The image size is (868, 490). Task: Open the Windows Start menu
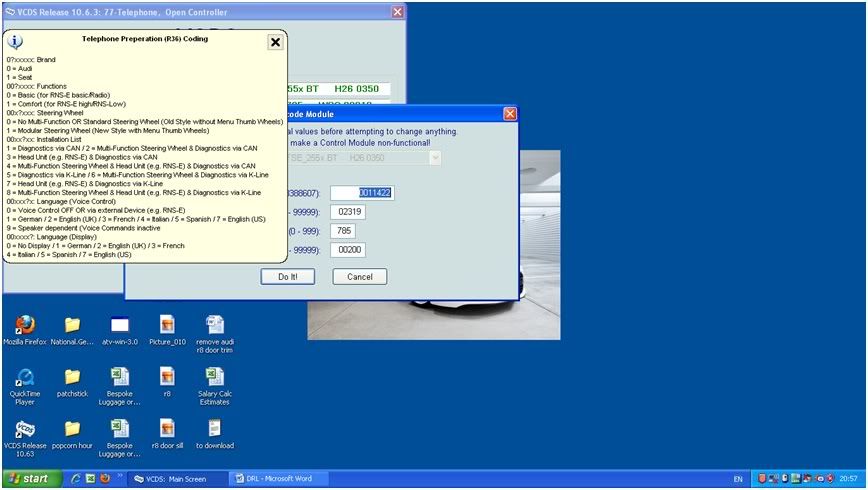[30, 479]
